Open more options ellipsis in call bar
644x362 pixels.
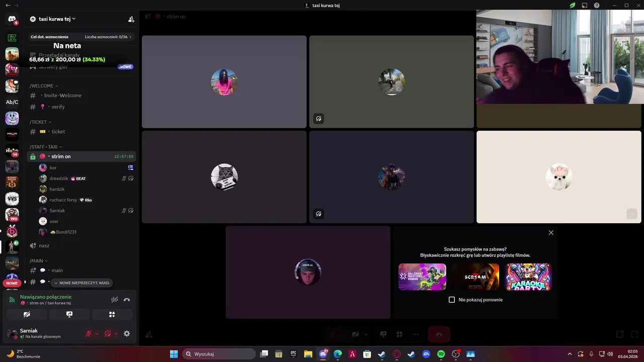point(416,334)
